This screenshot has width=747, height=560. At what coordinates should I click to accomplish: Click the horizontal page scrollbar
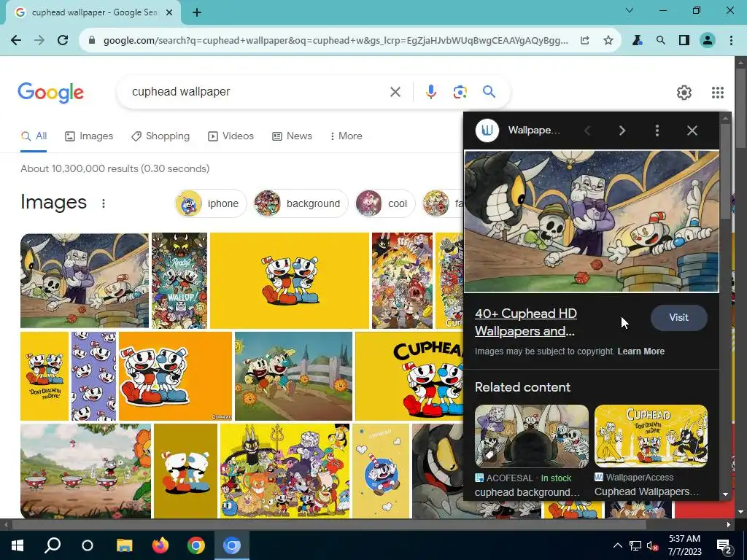click(329, 525)
